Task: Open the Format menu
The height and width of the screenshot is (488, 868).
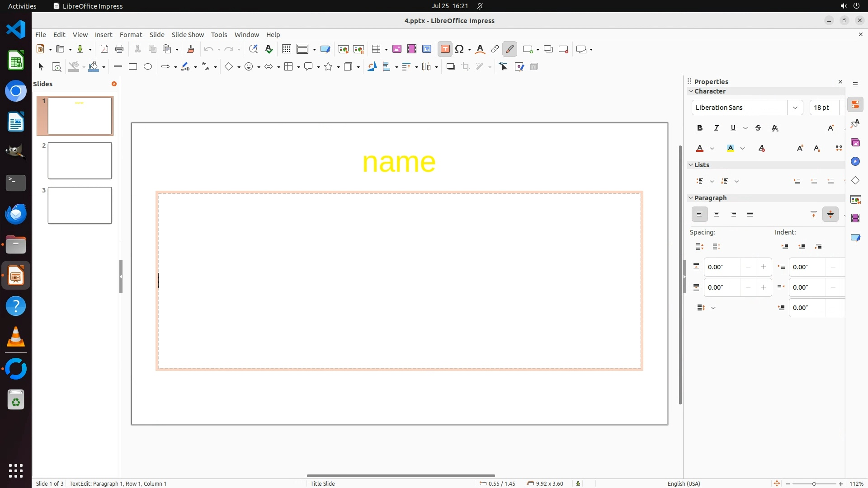Action: tap(131, 35)
